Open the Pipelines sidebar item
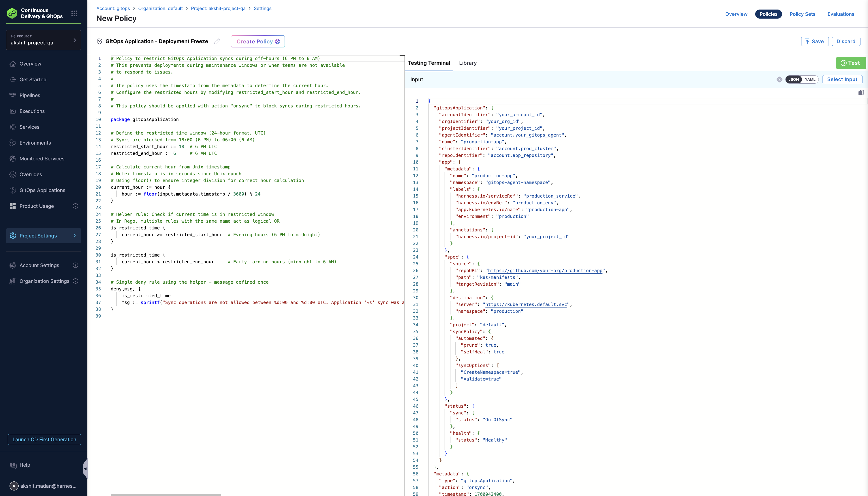 (30, 95)
